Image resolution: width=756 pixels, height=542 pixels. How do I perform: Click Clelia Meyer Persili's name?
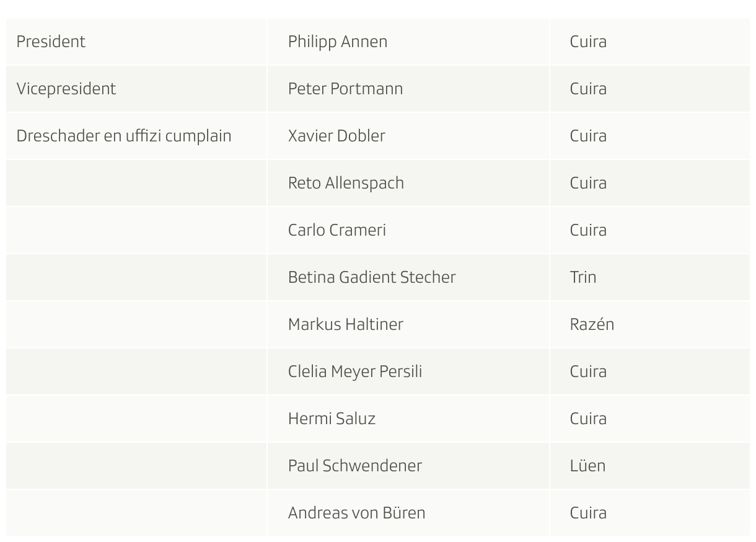355,372
